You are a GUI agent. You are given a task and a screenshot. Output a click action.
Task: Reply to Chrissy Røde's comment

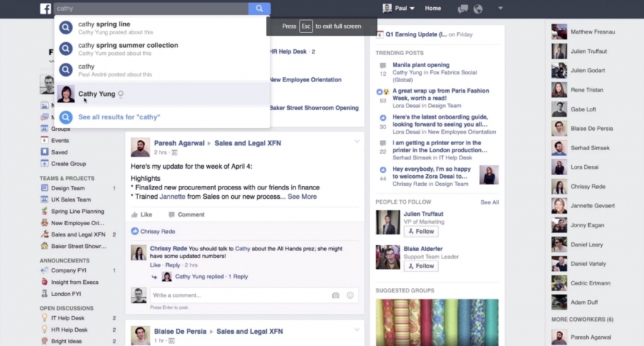tap(172, 265)
